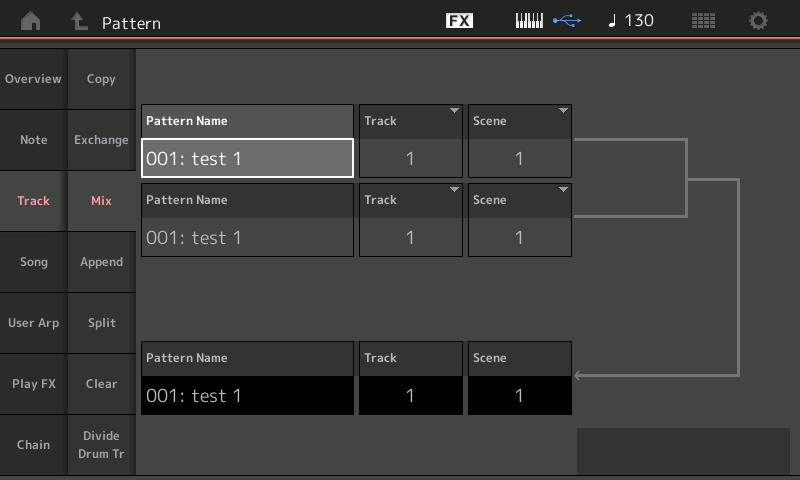Image resolution: width=800 pixels, height=480 pixels.
Task: Open the grid live set icon
Action: point(704,21)
